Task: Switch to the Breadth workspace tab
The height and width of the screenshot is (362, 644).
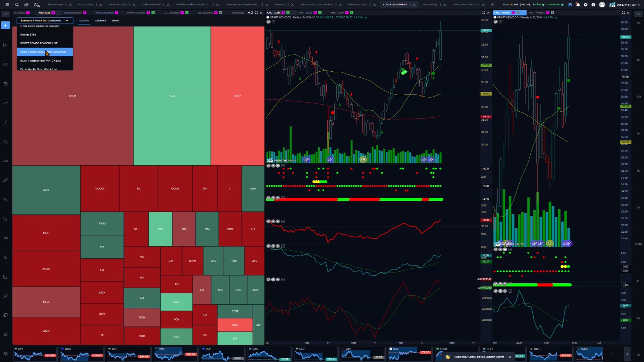Action: click(280, 5)
